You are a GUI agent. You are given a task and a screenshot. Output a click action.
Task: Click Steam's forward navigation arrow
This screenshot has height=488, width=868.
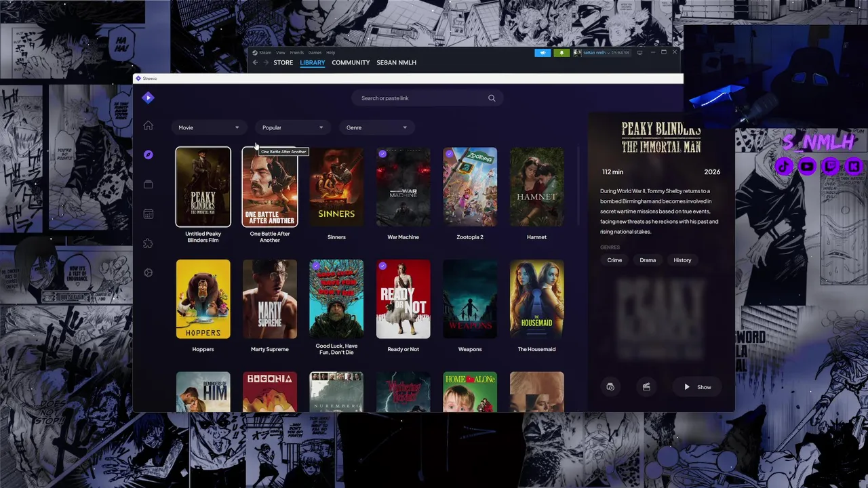[266, 62]
